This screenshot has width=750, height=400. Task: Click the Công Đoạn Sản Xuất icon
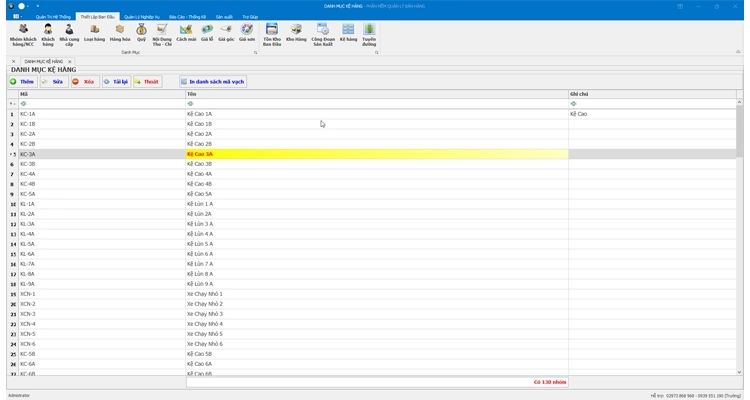[322, 34]
